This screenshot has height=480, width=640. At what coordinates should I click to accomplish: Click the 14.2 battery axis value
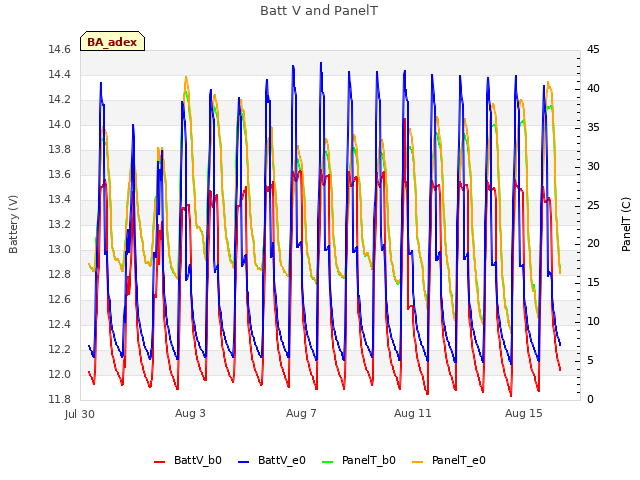click(60, 100)
